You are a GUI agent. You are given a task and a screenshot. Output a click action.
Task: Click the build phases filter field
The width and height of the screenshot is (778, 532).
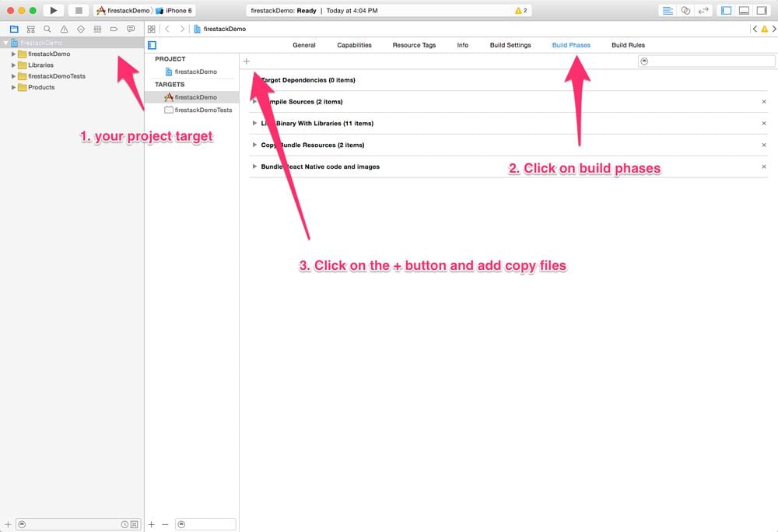(706, 61)
